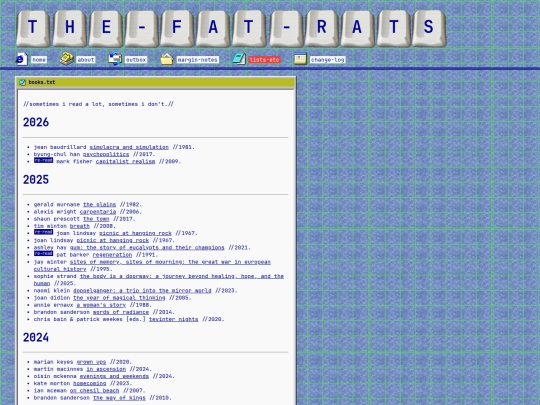Click the author name gerald murnane
Screen dimensions: 540x405
[x=57, y=205]
